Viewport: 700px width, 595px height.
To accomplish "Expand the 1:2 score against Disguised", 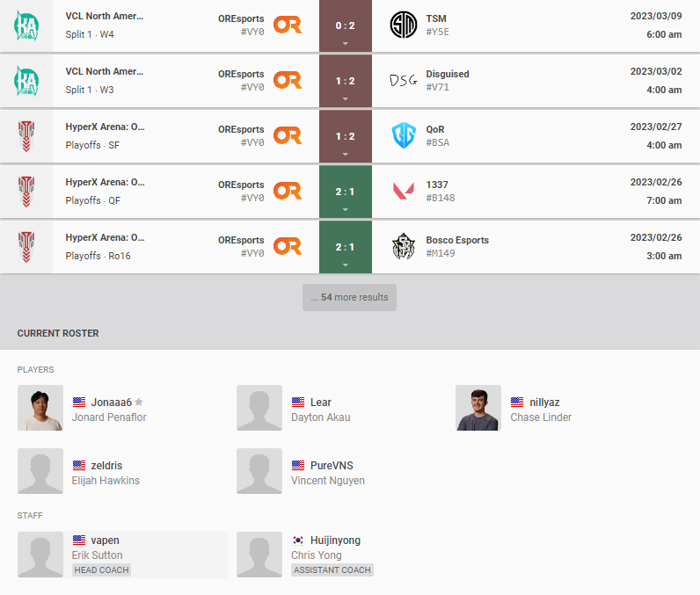I will point(345,81).
